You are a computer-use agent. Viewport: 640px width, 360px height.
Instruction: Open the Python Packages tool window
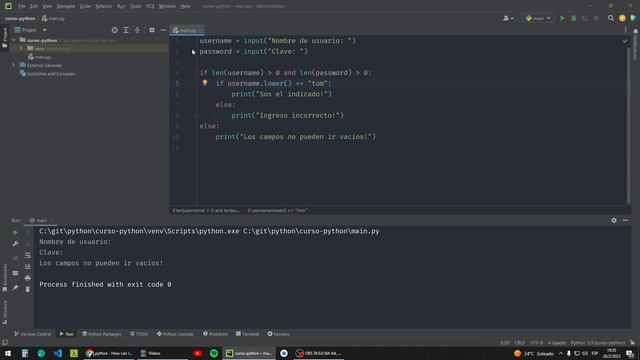click(102, 334)
